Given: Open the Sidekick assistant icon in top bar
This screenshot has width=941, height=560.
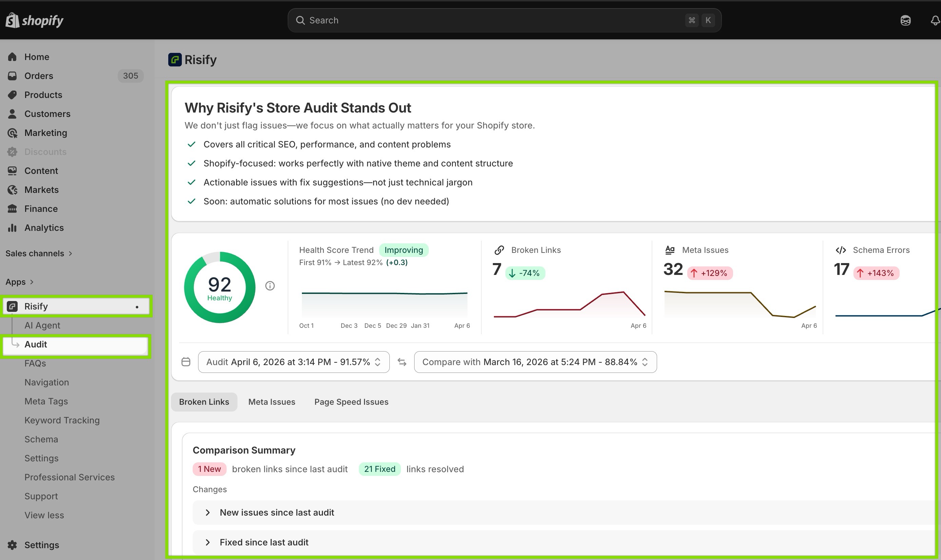Looking at the screenshot, I should click(905, 20).
